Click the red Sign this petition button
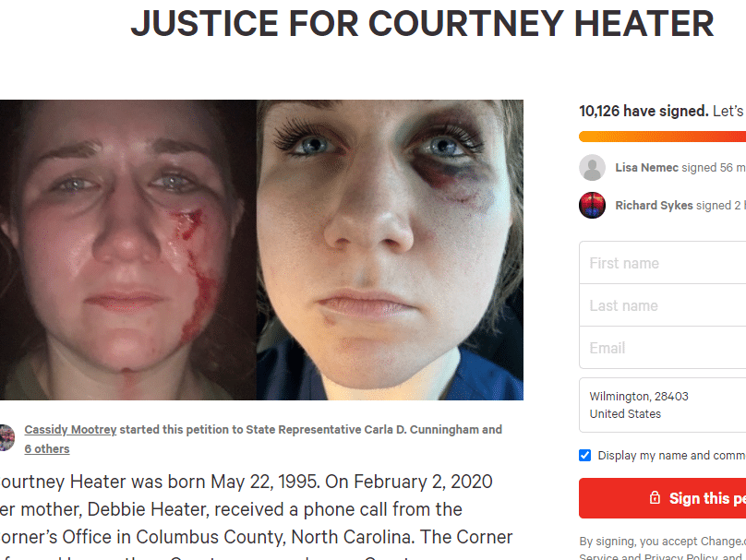The height and width of the screenshot is (560, 746). pos(662,498)
